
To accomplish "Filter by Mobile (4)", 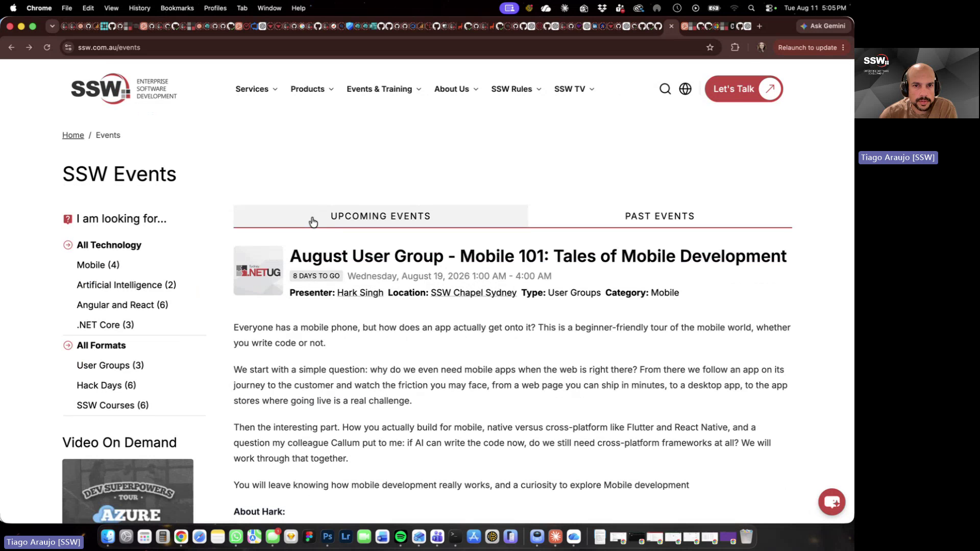I will 98,265.
